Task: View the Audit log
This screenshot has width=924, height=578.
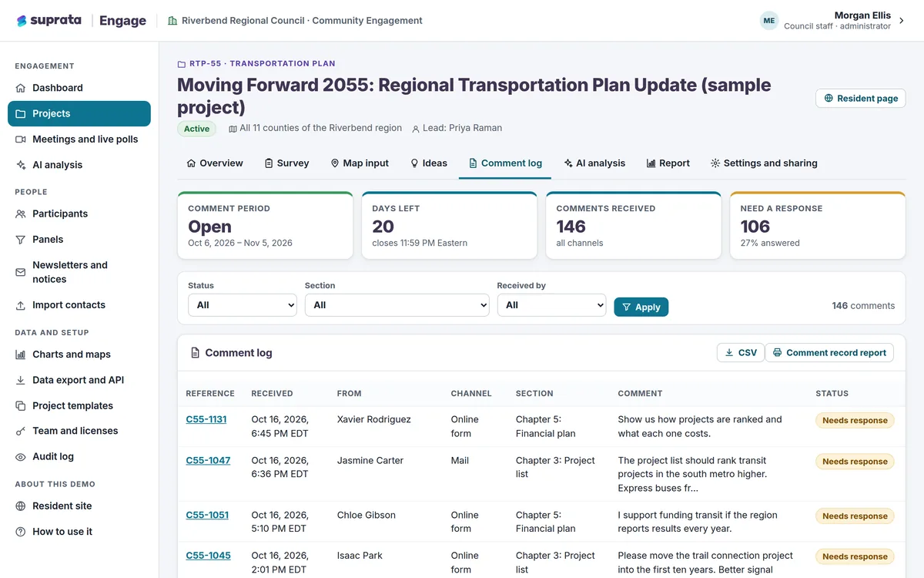Action: pyautogui.click(x=79, y=456)
